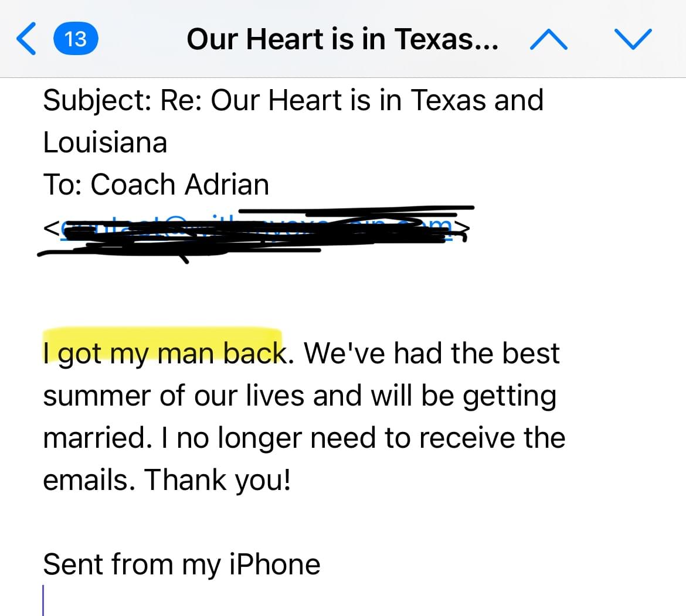
Task: Click the word 'Louisiana' in the subject
Action: (105, 142)
